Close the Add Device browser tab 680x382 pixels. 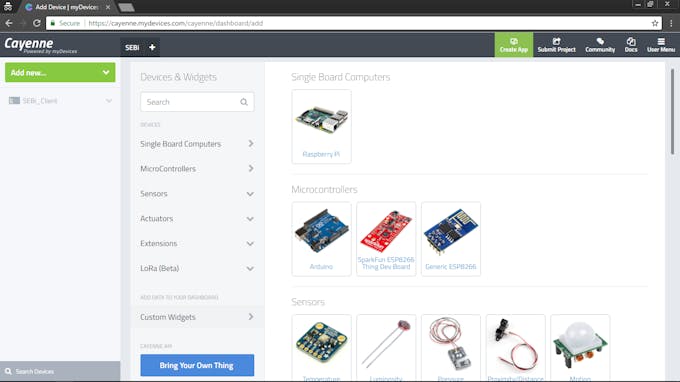(108, 7)
